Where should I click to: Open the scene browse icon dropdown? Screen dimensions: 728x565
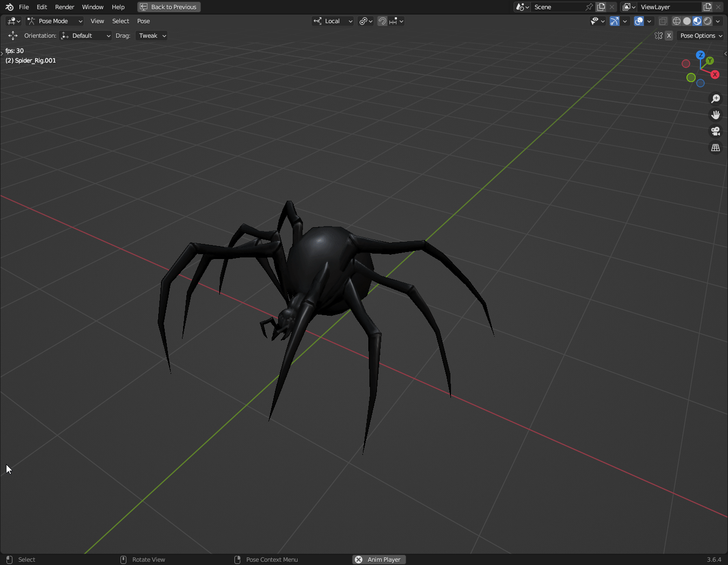coord(522,7)
